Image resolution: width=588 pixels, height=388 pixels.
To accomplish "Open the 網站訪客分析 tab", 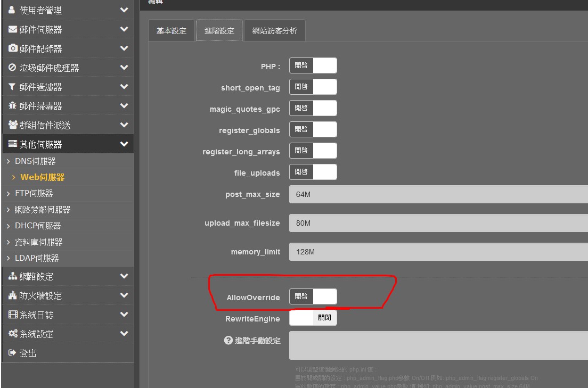I will tap(275, 31).
